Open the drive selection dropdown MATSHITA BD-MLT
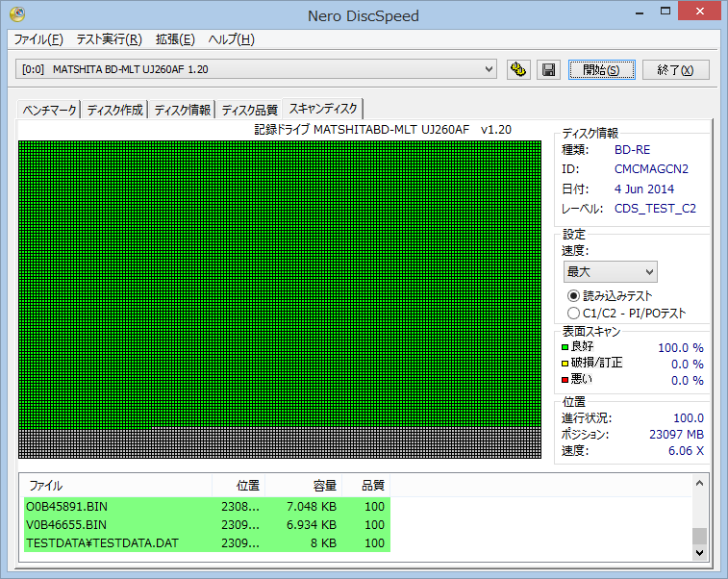The height and width of the screenshot is (579, 728). pos(256,69)
